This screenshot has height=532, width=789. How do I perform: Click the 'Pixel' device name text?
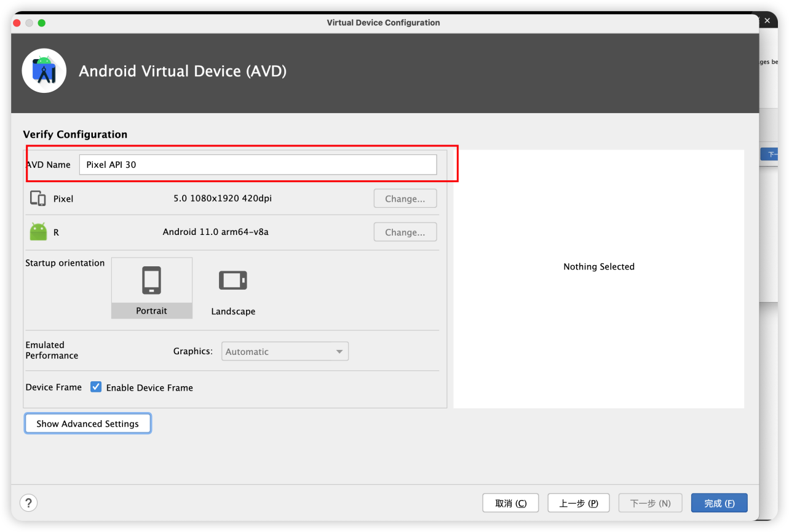coord(63,199)
